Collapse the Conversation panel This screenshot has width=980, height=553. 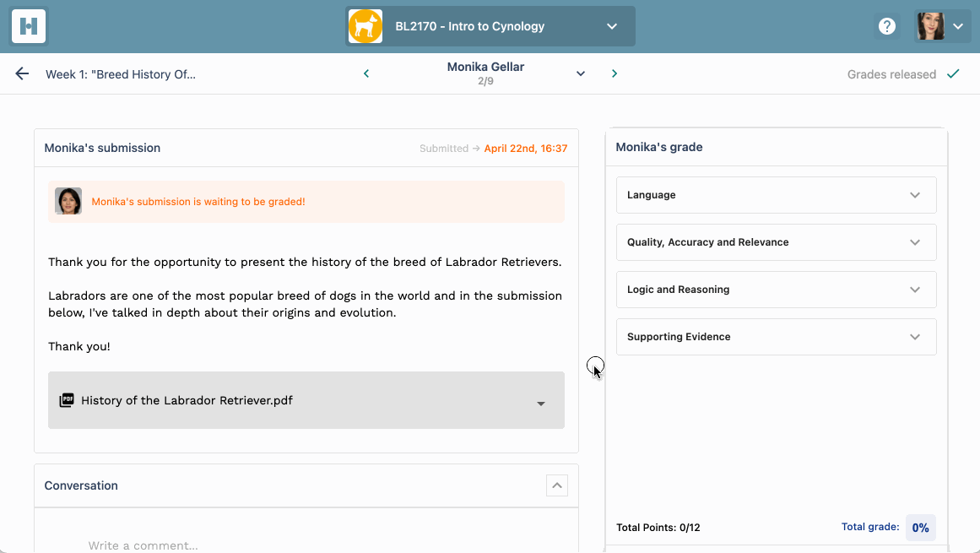(x=557, y=485)
